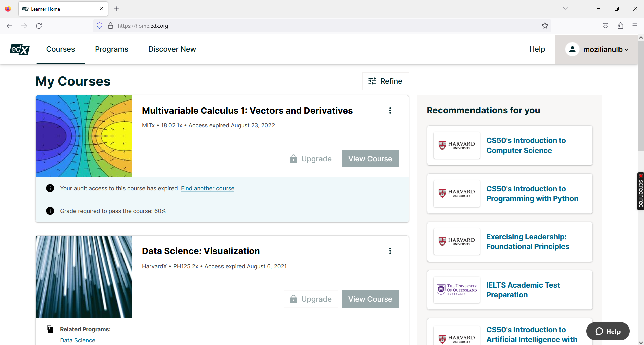Click the Related Programs icon
644x345 pixels.
pyautogui.click(x=50, y=329)
